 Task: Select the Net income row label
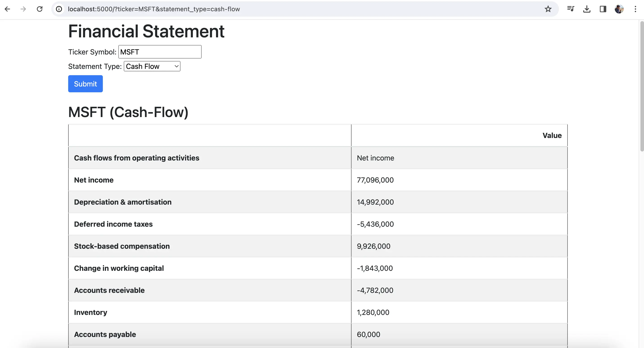tap(94, 180)
